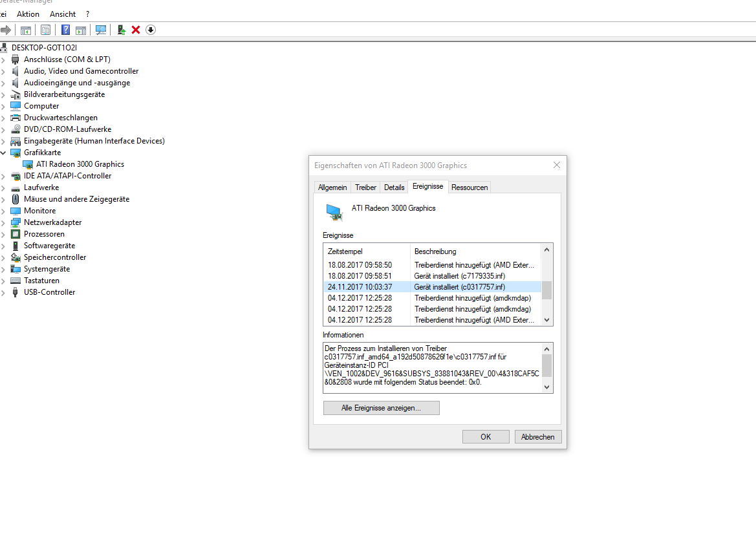Open the ? help menu

pyautogui.click(x=87, y=14)
